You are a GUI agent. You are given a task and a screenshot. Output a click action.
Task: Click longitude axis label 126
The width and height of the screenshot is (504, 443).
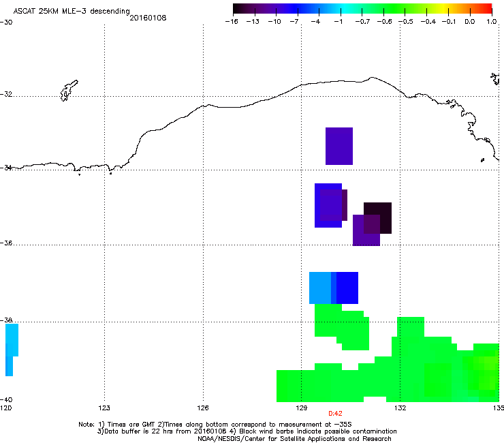click(x=203, y=408)
